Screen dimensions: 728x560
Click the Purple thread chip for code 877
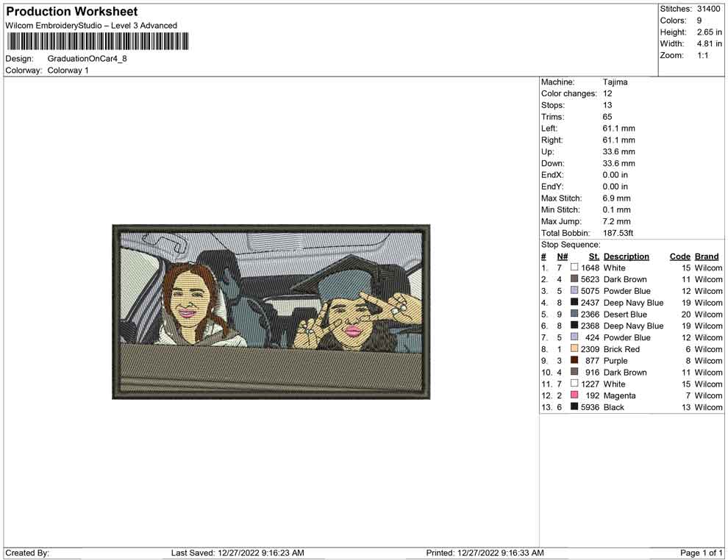[574, 361]
